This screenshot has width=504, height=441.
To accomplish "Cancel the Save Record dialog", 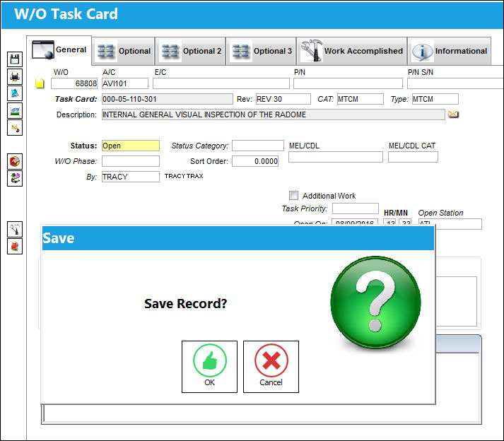I will coord(271,367).
